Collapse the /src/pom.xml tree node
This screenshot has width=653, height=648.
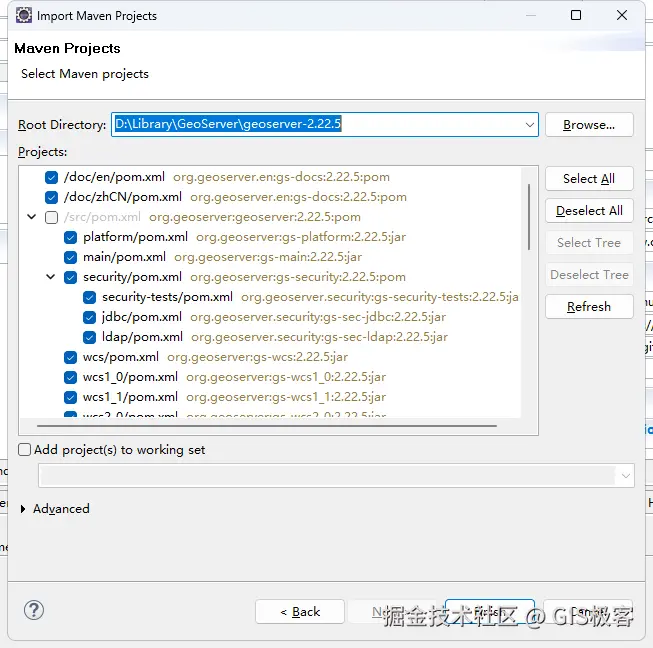[x=32, y=217]
